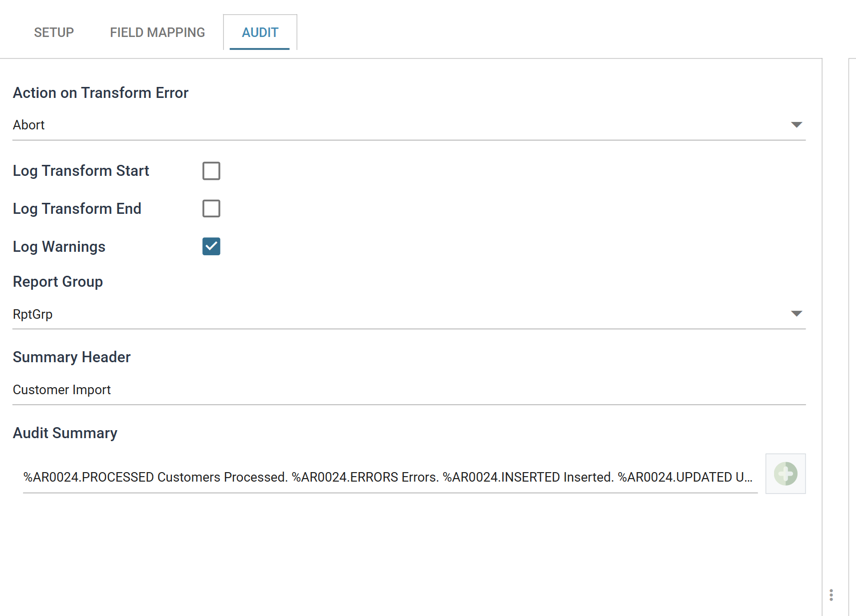Click the Log Transform End label
The width and height of the screenshot is (856, 616).
point(77,209)
